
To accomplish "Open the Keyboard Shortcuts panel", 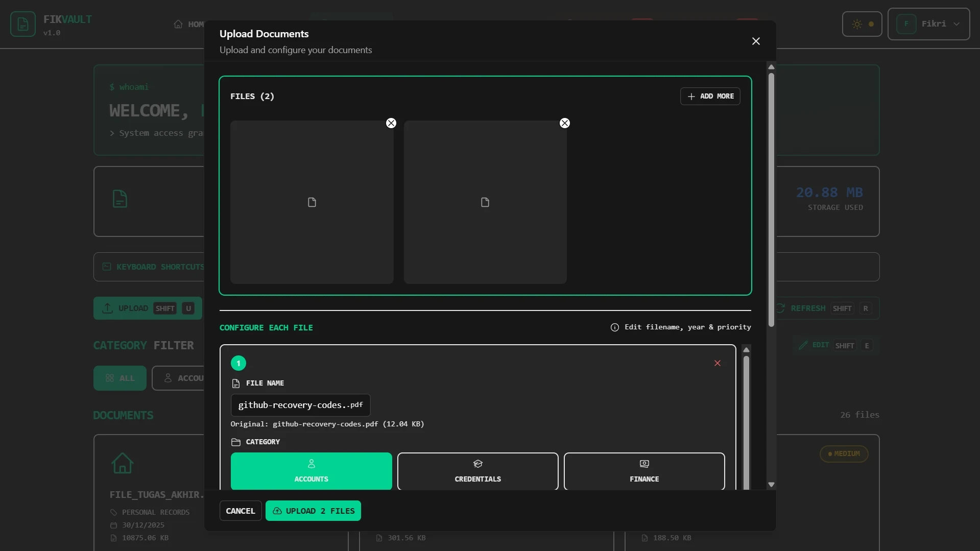I will point(153,267).
